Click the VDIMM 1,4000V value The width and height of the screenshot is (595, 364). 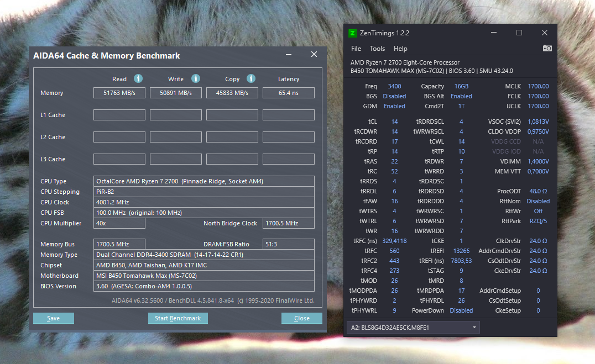coord(538,161)
